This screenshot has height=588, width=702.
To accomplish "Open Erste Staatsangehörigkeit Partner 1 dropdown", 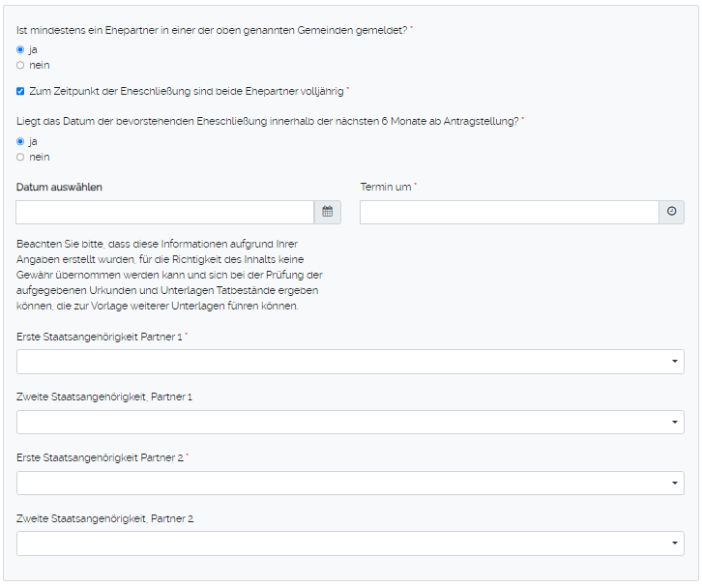I will click(x=349, y=362).
